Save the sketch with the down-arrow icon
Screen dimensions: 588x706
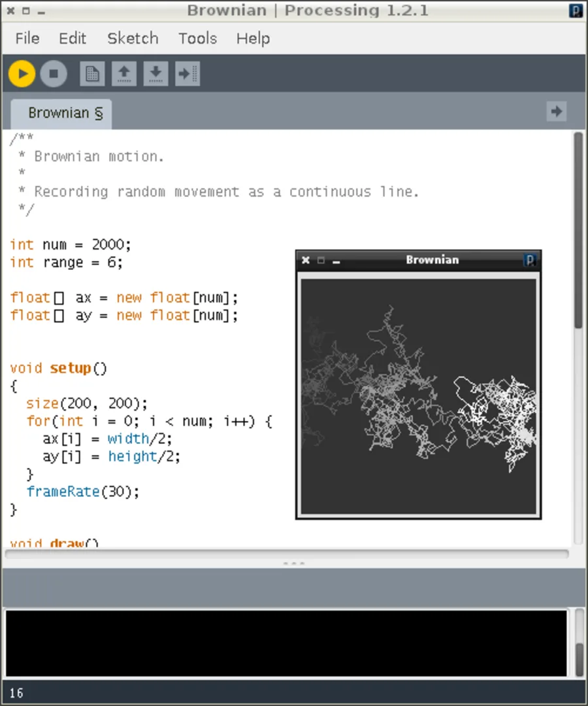[x=155, y=73]
